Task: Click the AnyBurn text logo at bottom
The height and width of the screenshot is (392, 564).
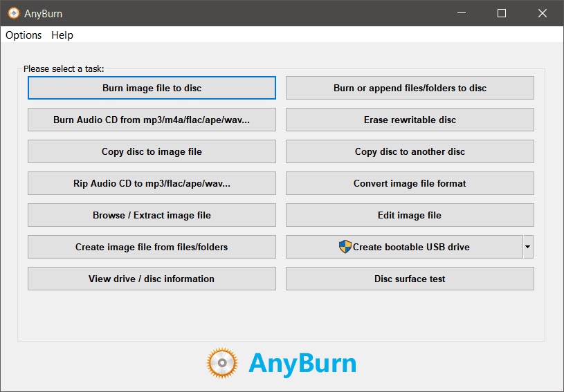Action: tap(302, 364)
